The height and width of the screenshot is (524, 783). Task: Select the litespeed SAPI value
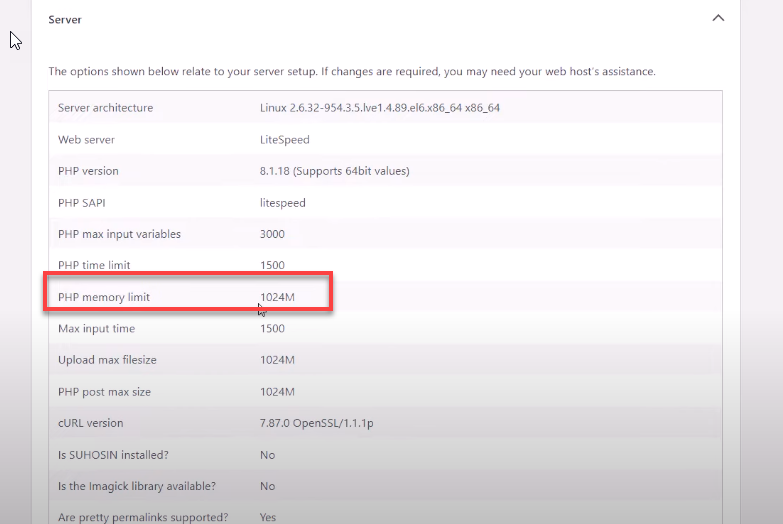tap(283, 203)
